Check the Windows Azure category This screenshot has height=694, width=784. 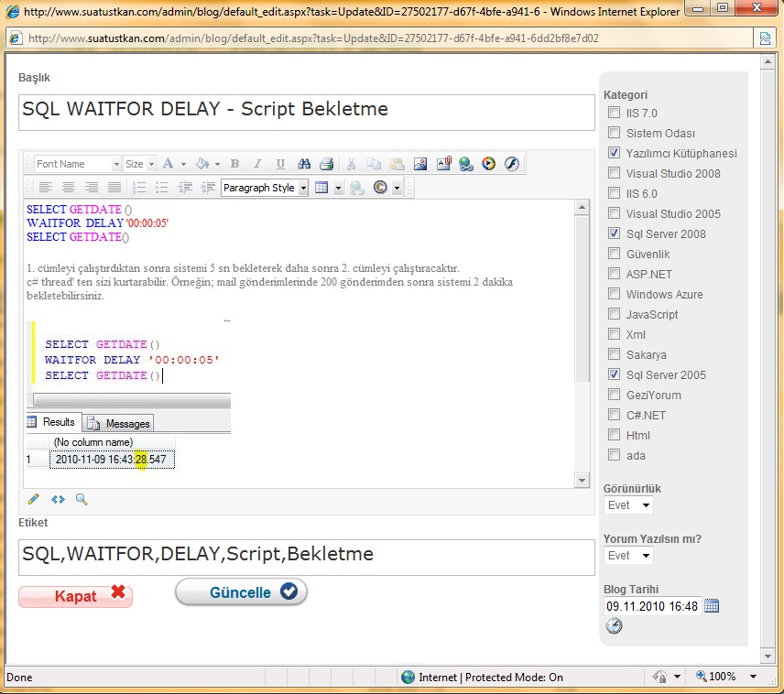coord(614,294)
